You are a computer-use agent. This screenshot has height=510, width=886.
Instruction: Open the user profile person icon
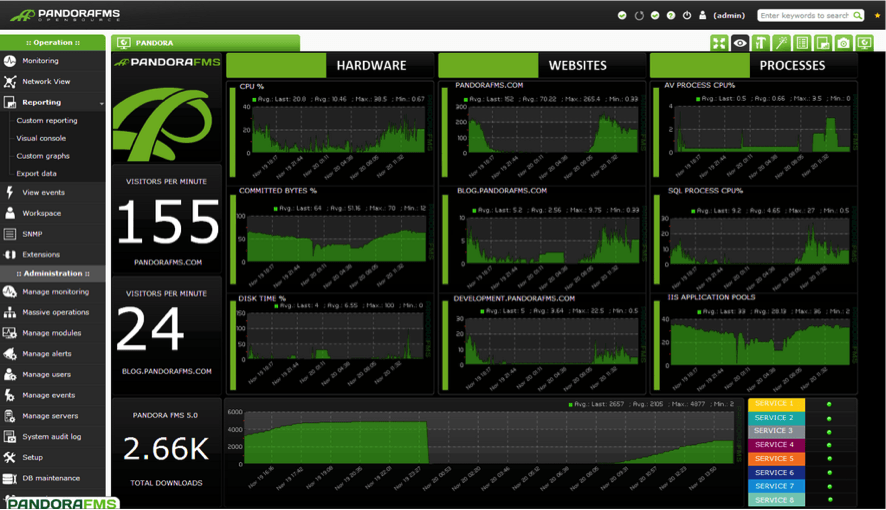coord(702,16)
